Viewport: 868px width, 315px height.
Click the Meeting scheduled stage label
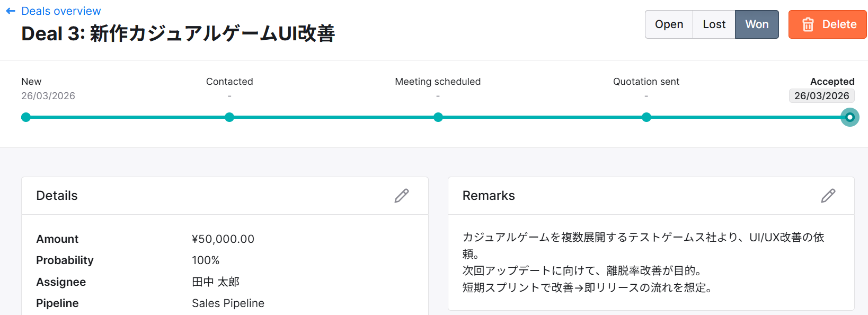tap(438, 82)
